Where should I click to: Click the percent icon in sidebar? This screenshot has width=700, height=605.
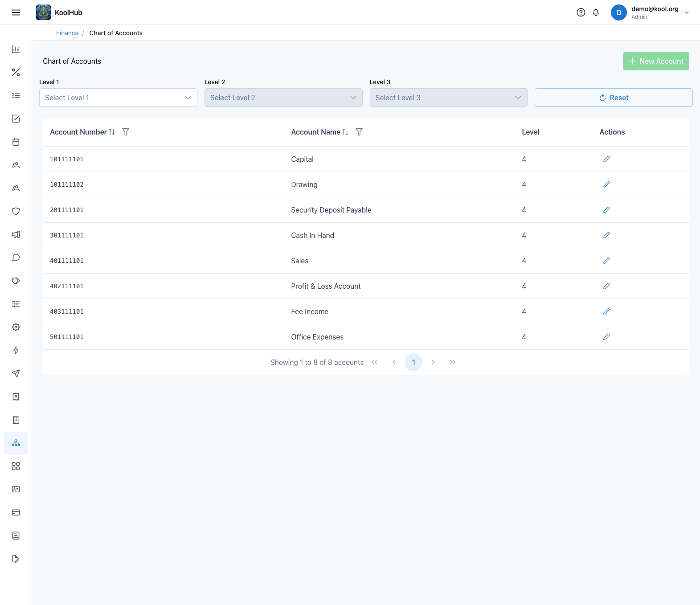(x=16, y=72)
